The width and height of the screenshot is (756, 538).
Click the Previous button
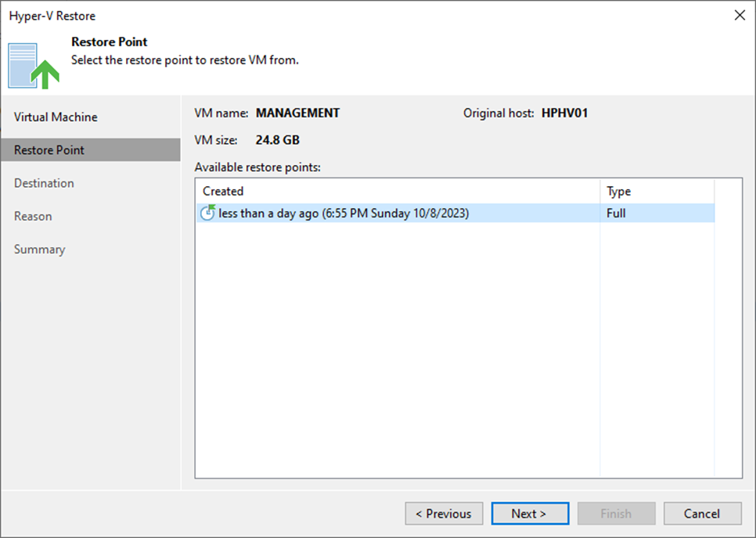444,514
